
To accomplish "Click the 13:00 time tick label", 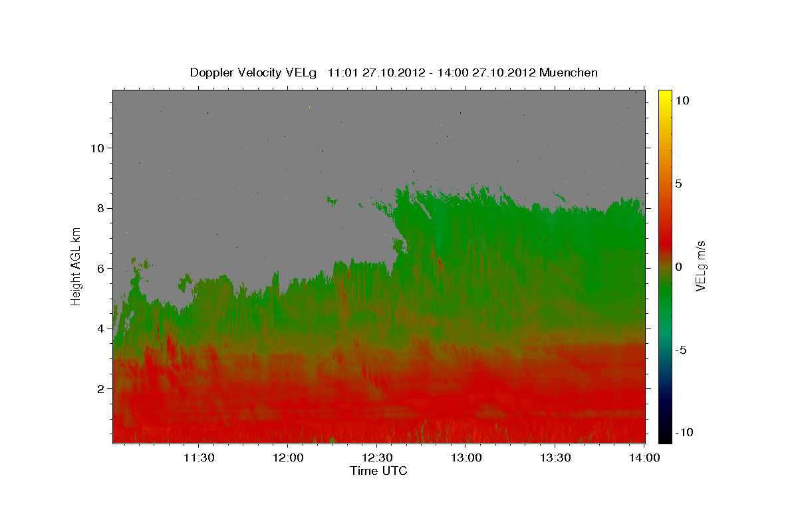I will pos(466,458).
